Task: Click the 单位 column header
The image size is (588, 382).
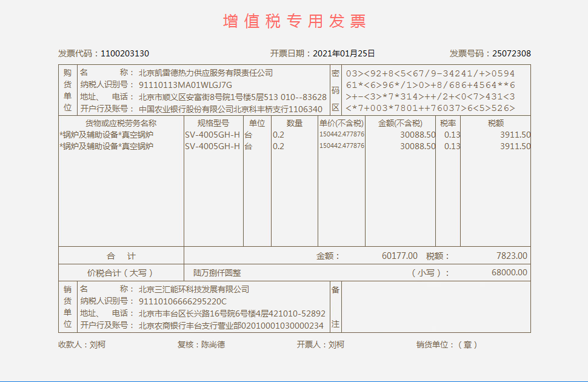Action: pyautogui.click(x=257, y=123)
